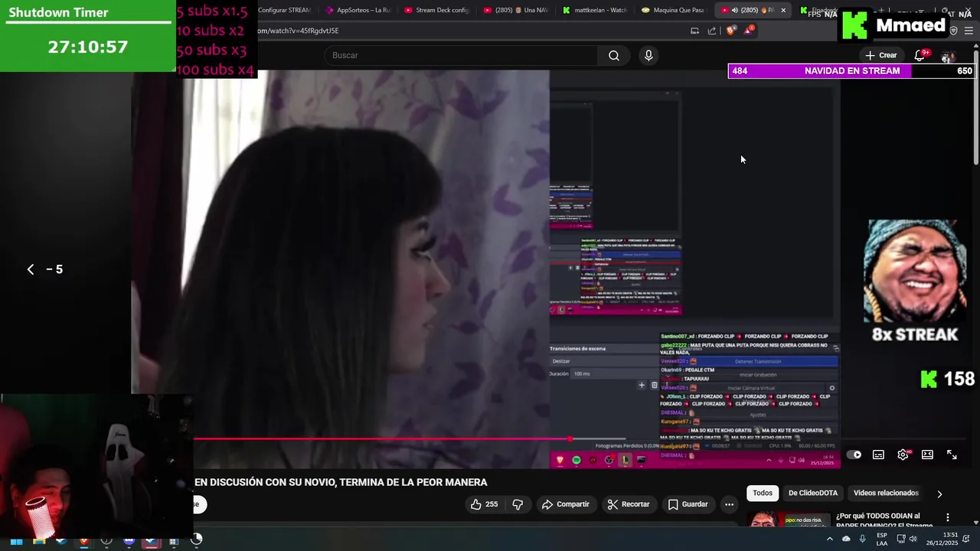Switch to AppSorteos browser tab
The width and height of the screenshot is (980, 551).
[x=358, y=10]
